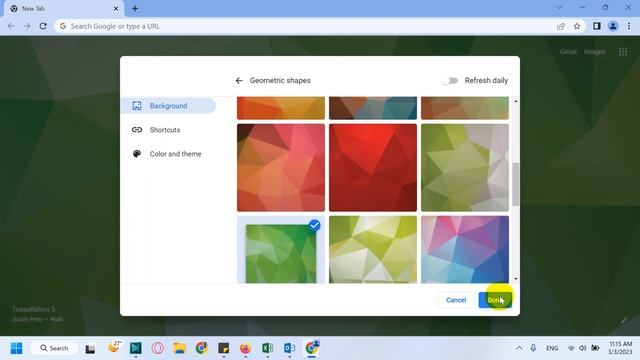
Task: Show hidden system tray icons
Action: 519,348
